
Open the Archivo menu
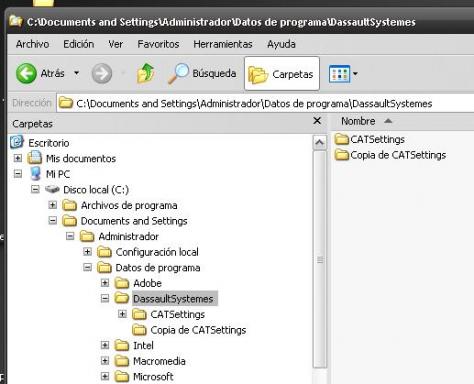click(32, 44)
